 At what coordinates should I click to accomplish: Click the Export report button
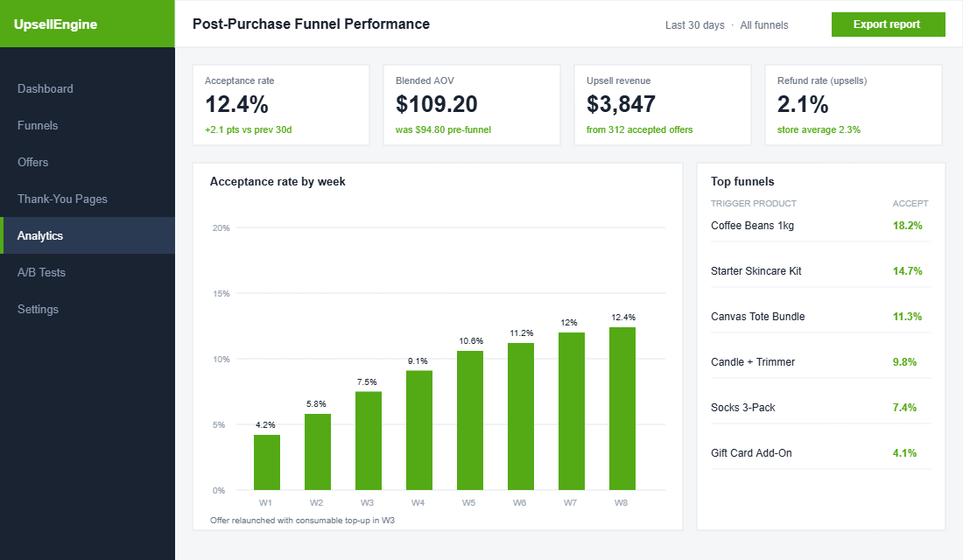[x=888, y=24]
